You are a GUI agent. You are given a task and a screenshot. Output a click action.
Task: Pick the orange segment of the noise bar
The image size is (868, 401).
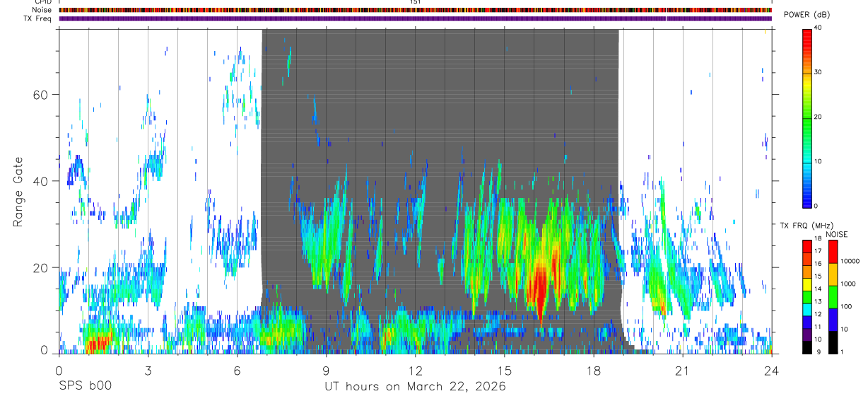click(833, 274)
